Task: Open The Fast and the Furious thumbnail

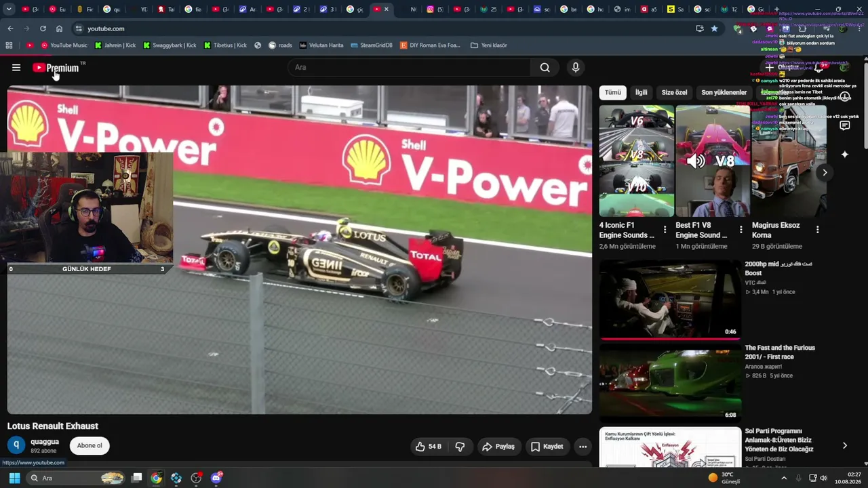Action: point(670,383)
